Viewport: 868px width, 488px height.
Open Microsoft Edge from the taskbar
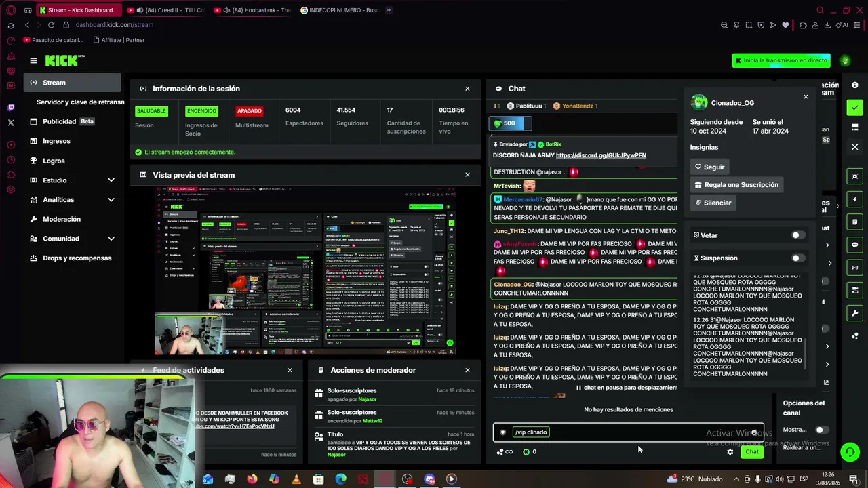pos(340,479)
